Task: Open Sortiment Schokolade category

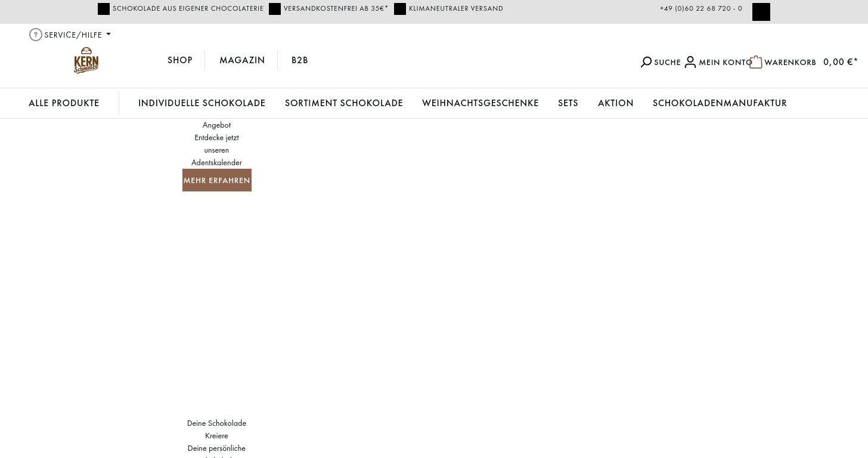Action: 343,103
